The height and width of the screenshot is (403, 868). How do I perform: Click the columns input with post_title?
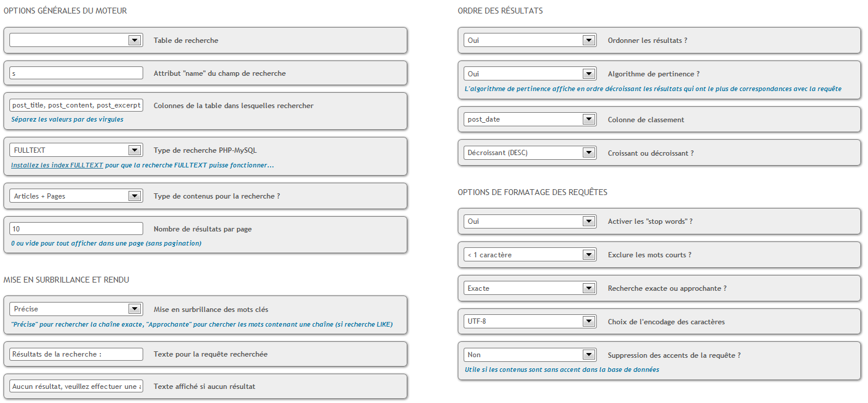[76, 105]
